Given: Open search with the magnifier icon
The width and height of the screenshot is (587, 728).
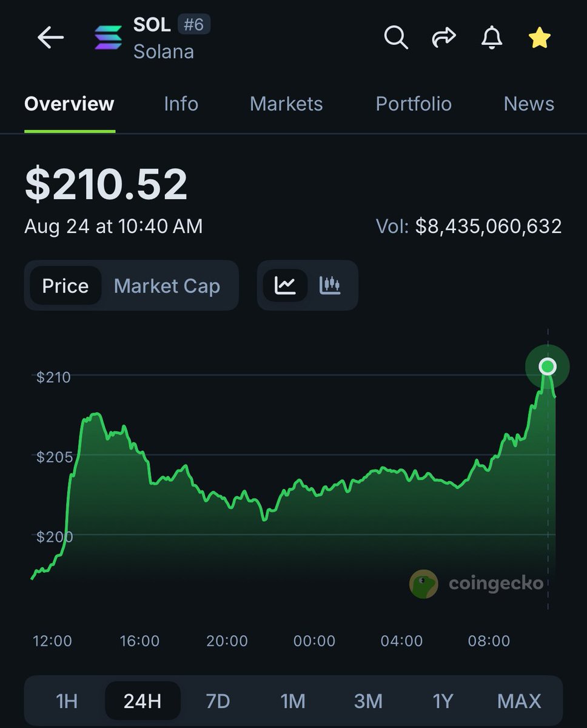Looking at the screenshot, I should 396,38.
